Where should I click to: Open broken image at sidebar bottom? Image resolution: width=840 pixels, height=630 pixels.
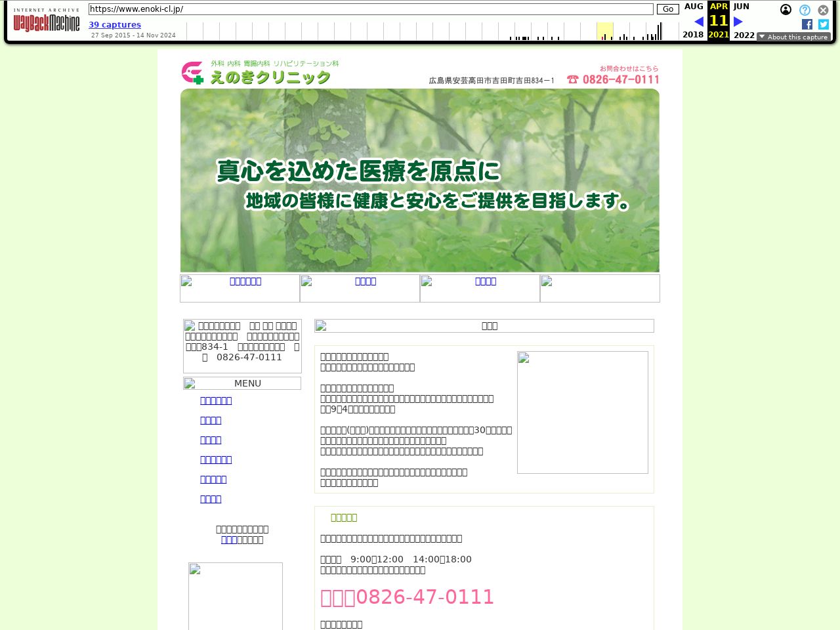236,596
